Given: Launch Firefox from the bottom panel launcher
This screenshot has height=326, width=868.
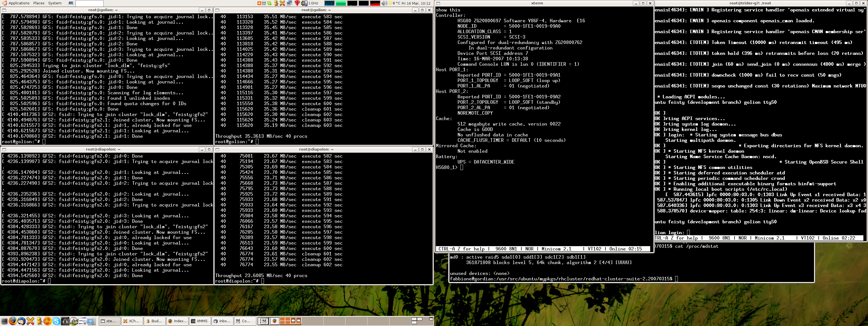Looking at the screenshot, I should (x=13, y=321).
